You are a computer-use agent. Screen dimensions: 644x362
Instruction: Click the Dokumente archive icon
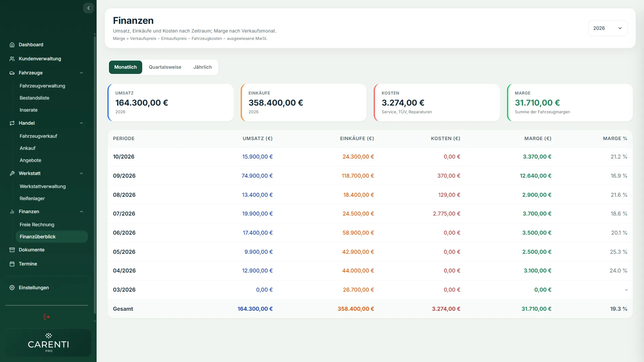pyautogui.click(x=12, y=250)
